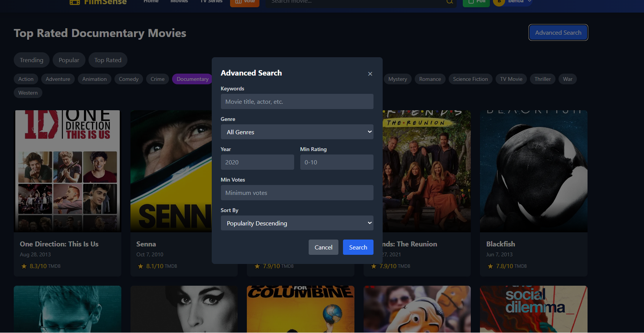Open the teal poster of man with glasses
Viewport: 644px width, 333px height.
68,309
